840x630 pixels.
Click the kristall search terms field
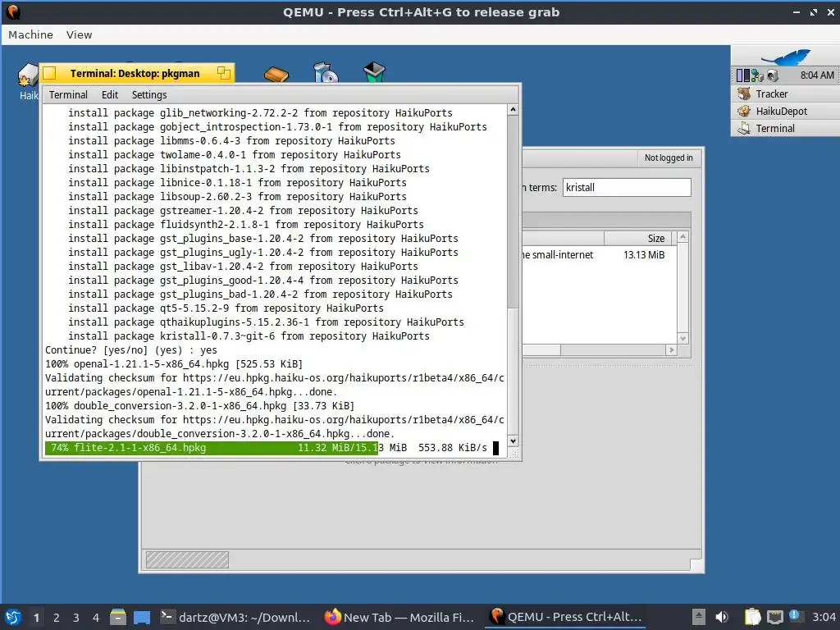(x=627, y=188)
